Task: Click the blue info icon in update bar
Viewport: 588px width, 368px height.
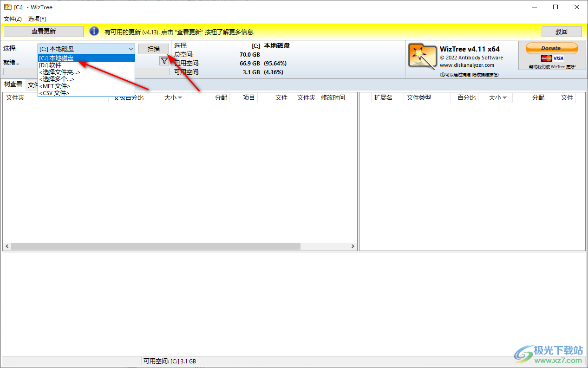Action: [x=94, y=31]
